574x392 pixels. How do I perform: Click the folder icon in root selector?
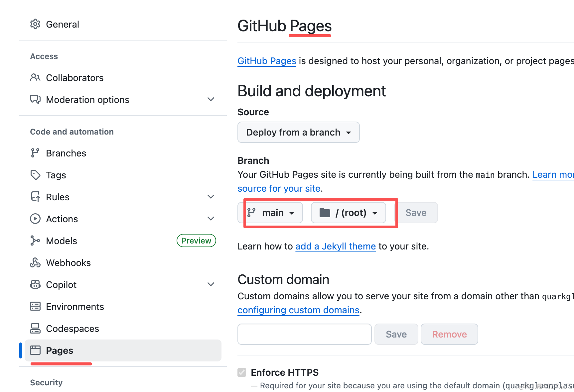click(325, 213)
